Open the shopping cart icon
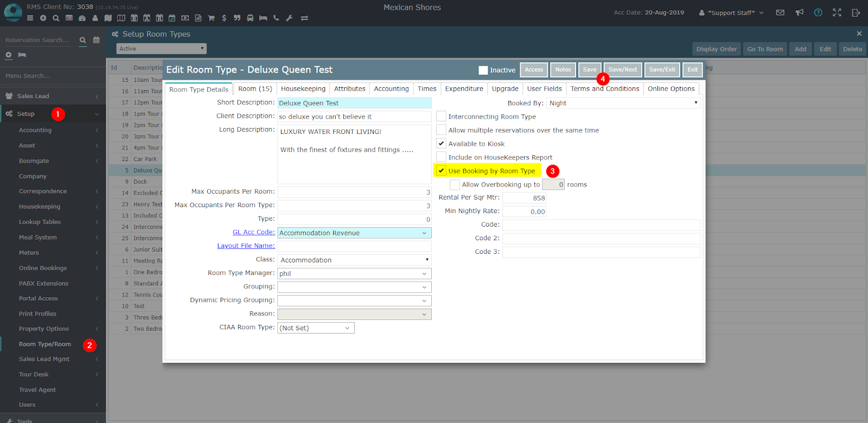 pyautogui.click(x=211, y=18)
